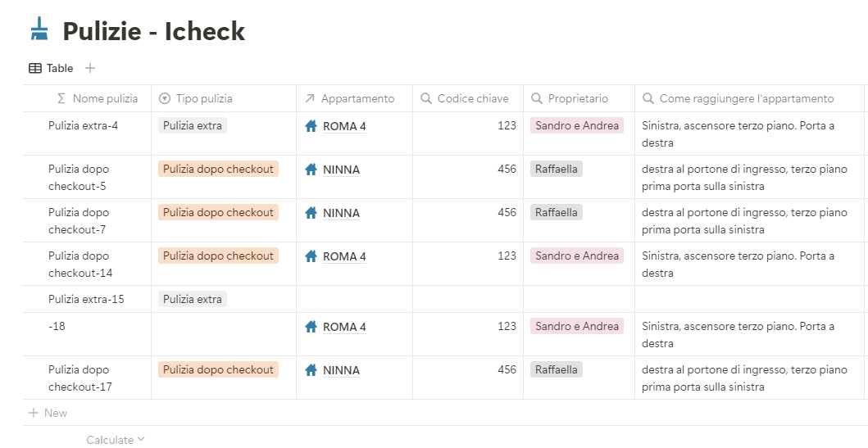868x448 pixels.
Task: Click the search icon in Proprietario header
Action: click(537, 99)
